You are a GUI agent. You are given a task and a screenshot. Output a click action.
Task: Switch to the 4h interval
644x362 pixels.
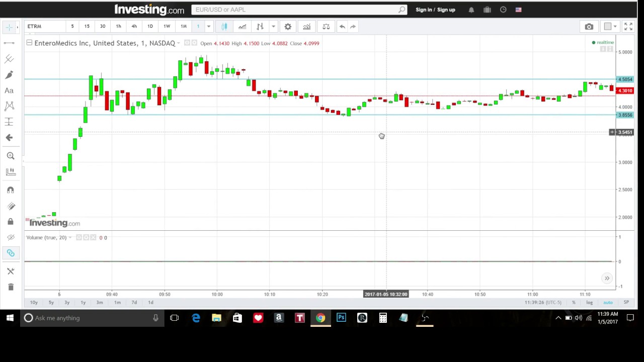click(x=134, y=26)
